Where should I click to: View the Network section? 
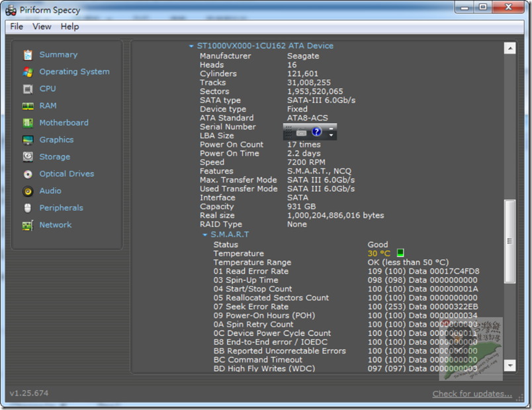pyautogui.click(x=56, y=224)
